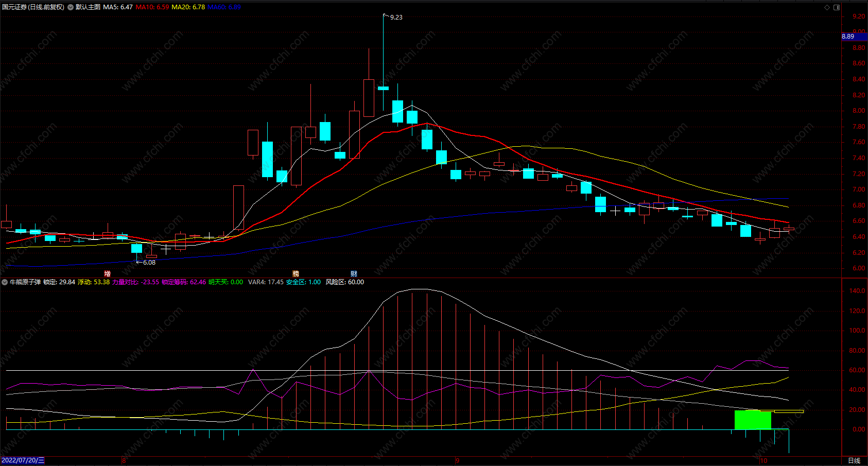Click the 国元证券 (日线.前复权) title
The image size is (868, 466).
click(33, 7)
